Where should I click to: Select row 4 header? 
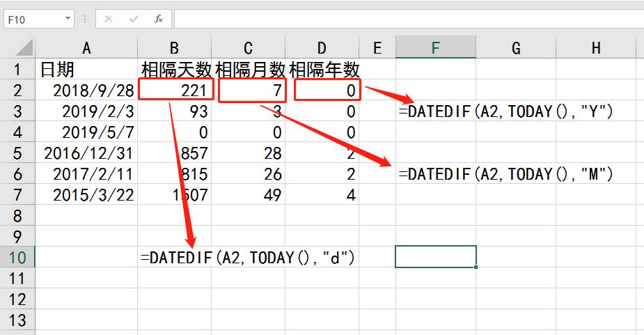pos(17,132)
